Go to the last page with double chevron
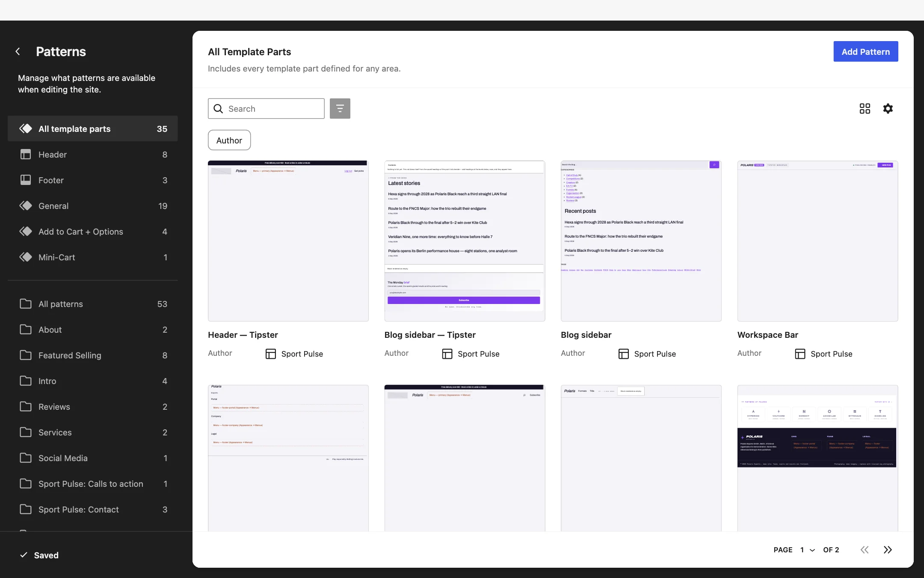The width and height of the screenshot is (924, 578). (888, 550)
